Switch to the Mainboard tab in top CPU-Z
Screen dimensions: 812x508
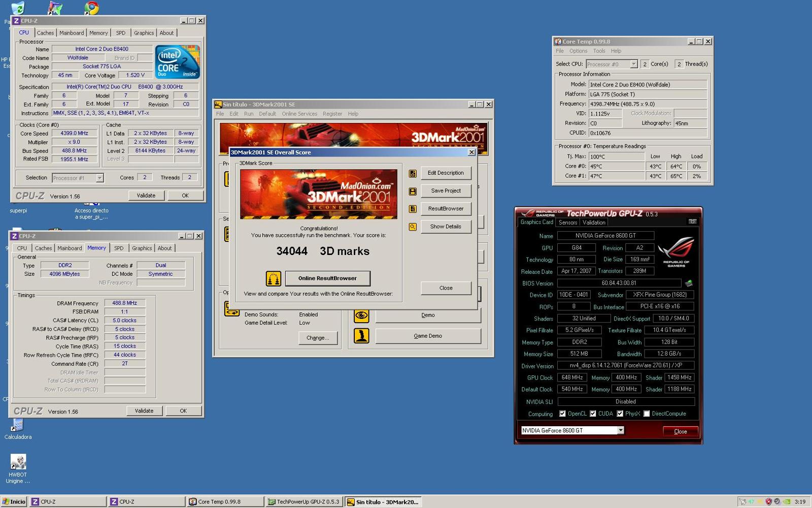[72, 33]
